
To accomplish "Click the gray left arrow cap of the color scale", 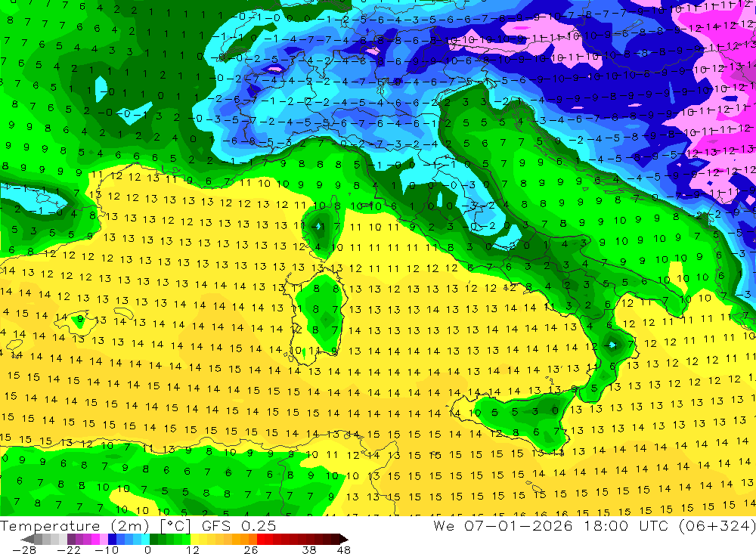I will [x=28, y=539].
